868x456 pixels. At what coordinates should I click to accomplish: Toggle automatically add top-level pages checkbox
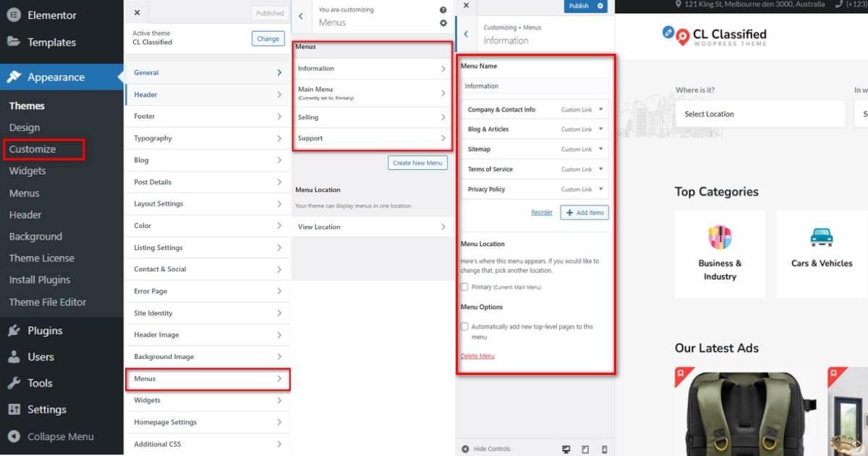coord(465,326)
